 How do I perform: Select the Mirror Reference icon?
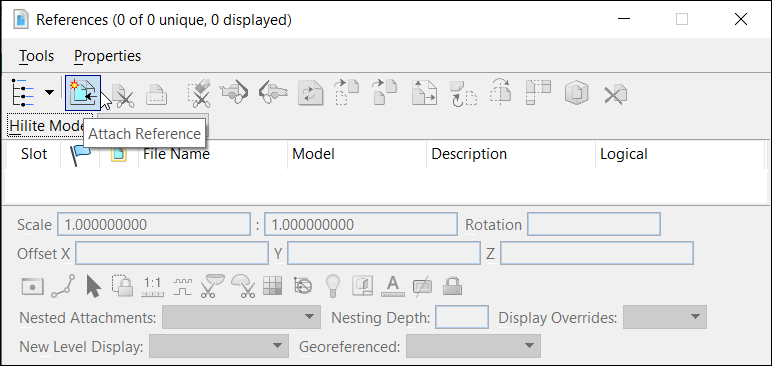click(500, 92)
